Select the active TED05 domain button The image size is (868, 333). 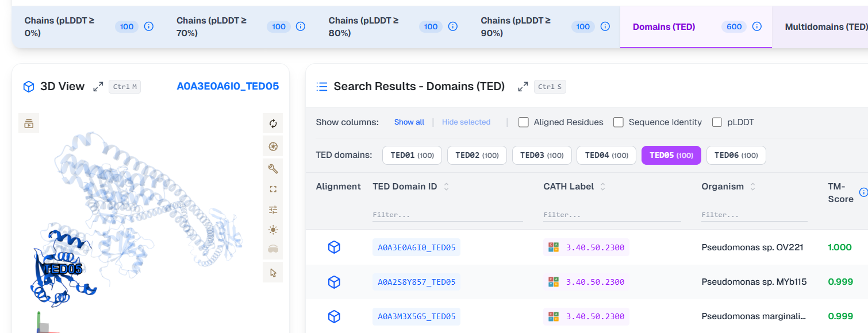tap(671, 156)
